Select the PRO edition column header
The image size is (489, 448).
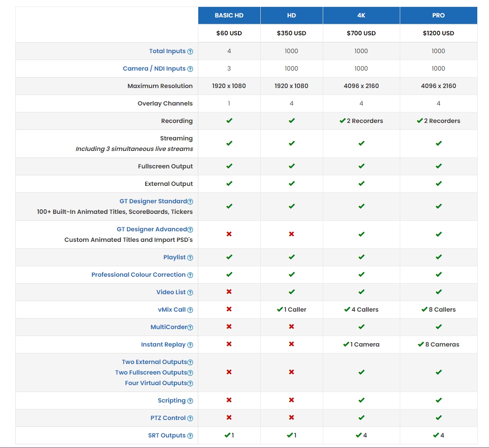point(438,15)
